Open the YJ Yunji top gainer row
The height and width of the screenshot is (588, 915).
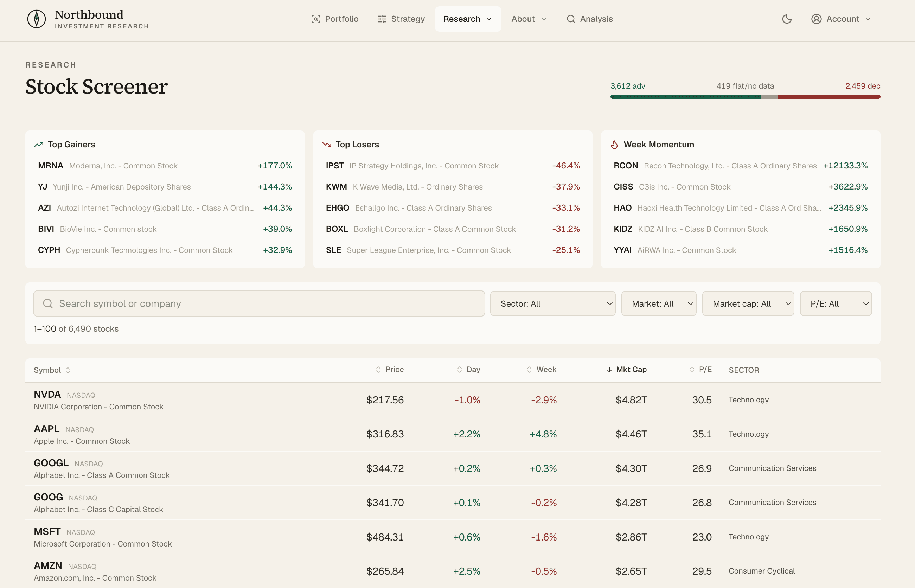[x=165, y=187]
